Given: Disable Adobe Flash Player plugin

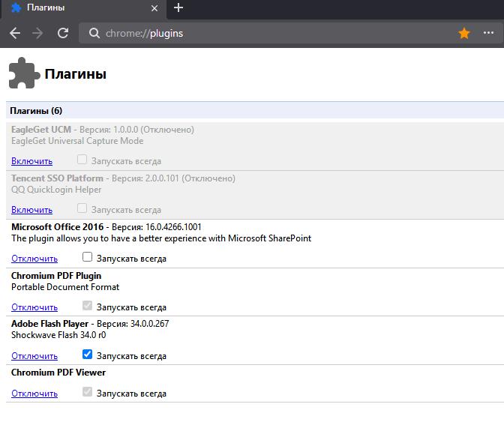Looking at the screenshot, I should 34,356.
